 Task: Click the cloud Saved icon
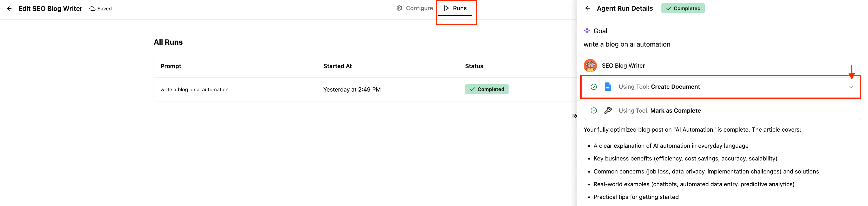coord(92,9)
